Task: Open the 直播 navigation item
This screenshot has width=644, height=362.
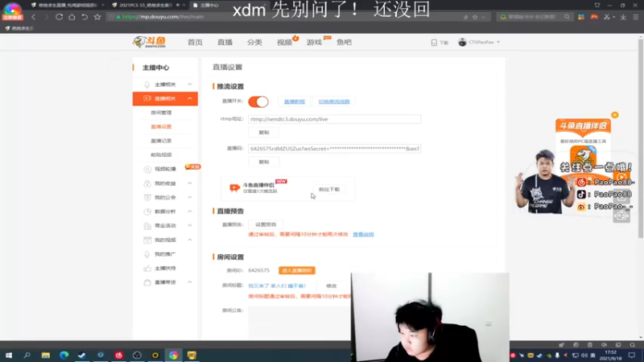Action: coord(225,43)
